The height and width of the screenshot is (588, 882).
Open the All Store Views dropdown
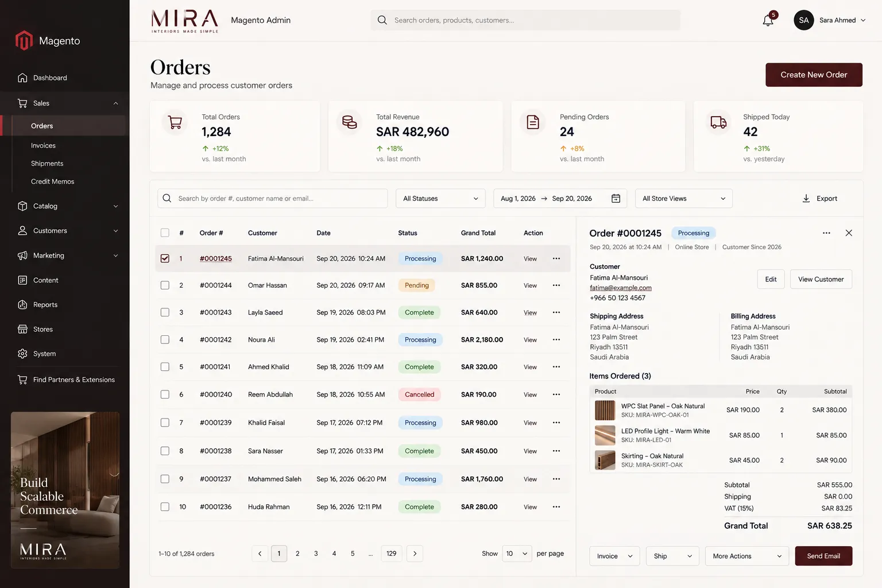[684, 199]
